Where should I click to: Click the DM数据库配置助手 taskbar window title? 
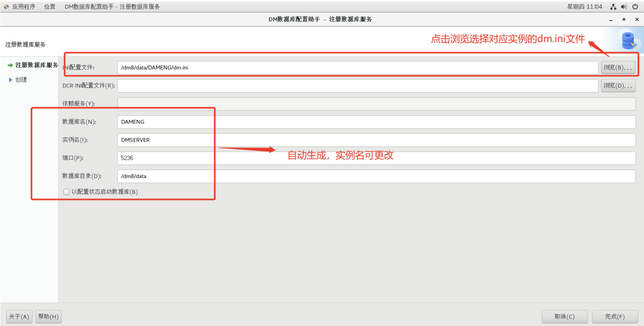point(112,7)
